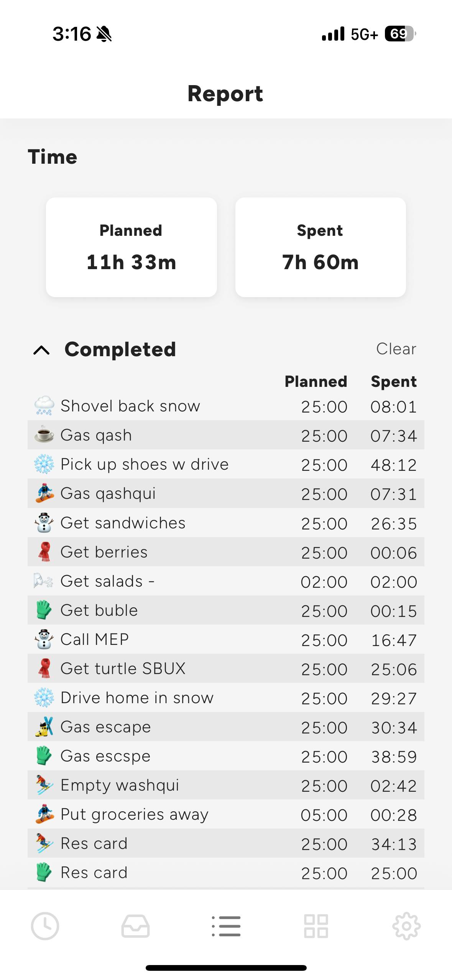
Task: Open the timer clock tab
Action: point(45,926)
